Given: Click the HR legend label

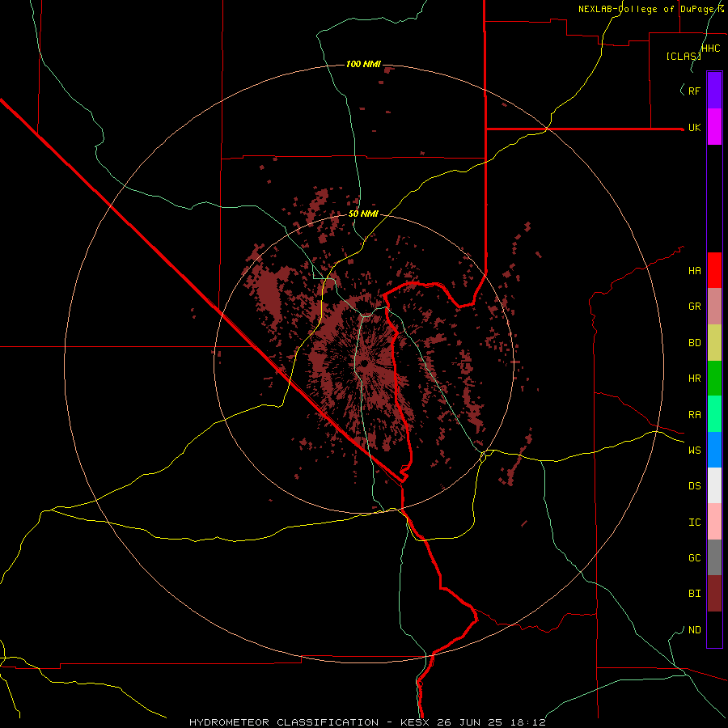Looking at the screenshot, I should point(694,379).
